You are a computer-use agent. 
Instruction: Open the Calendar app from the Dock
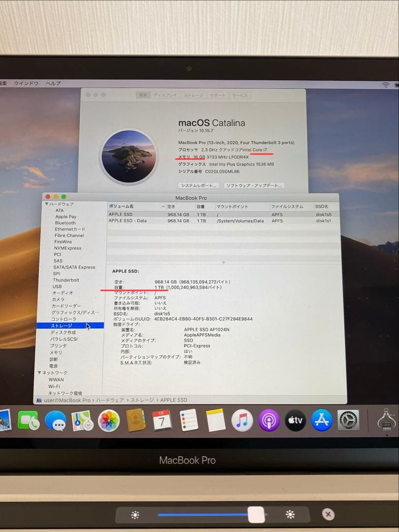pyautogui.click(x=162, y=420)
